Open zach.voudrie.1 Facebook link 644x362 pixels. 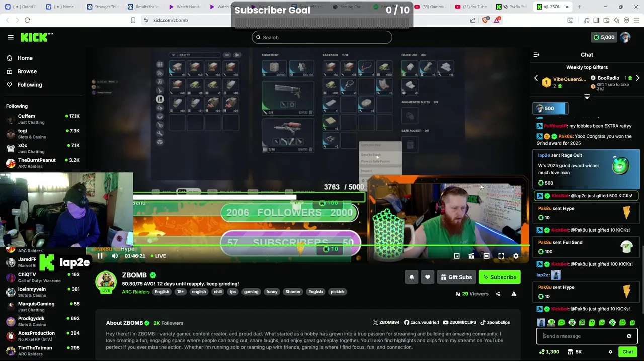(422, 322)
